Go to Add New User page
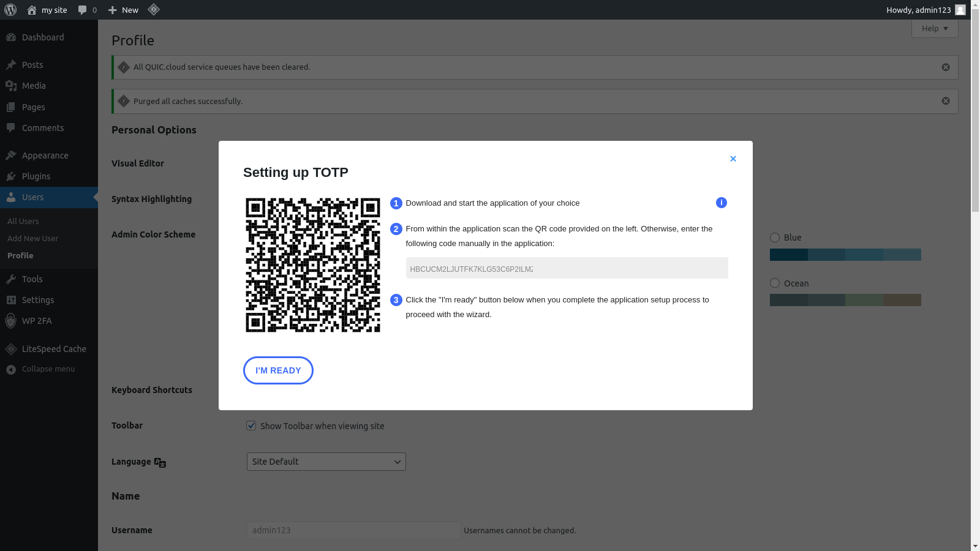The height and width of the screenshot is (551, 980). (32, 238)
